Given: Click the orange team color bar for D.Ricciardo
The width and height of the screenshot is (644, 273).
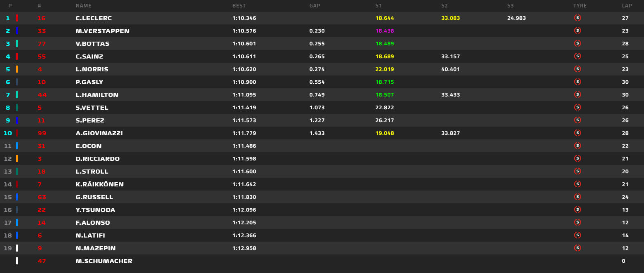Looking at the screenshot, I should (x=17, y=159).
